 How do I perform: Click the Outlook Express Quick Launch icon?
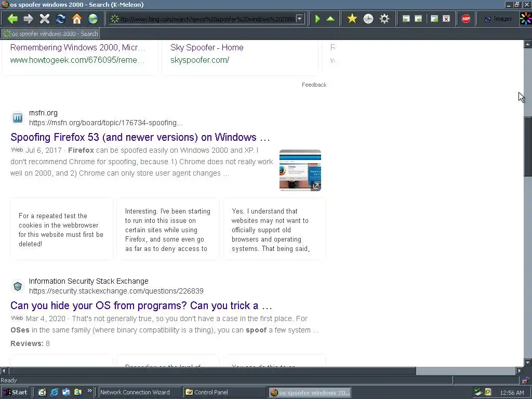tap(66, 392)
